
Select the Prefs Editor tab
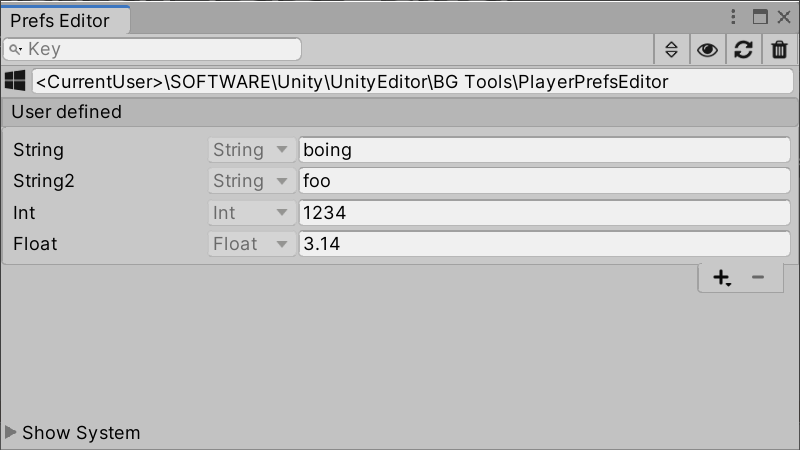coord(60,20)
